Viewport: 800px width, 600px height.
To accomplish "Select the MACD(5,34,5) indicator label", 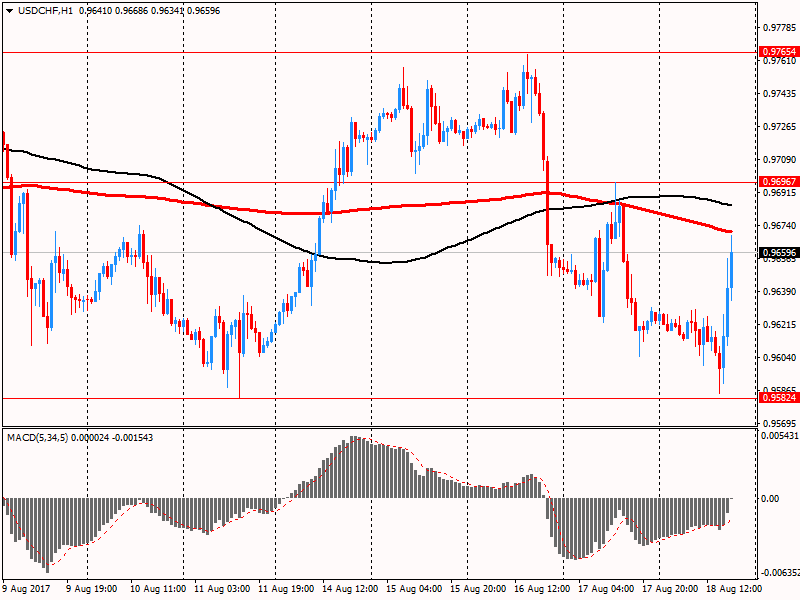I will coord(37,438).
